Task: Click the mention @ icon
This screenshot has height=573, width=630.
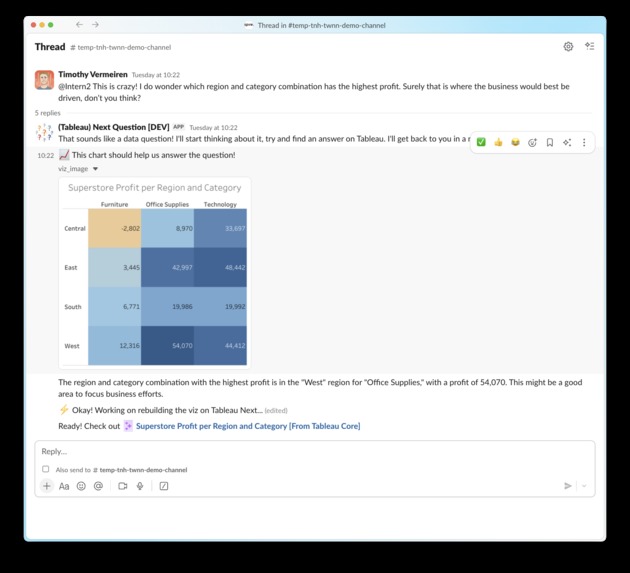Action: coord(98,486)
